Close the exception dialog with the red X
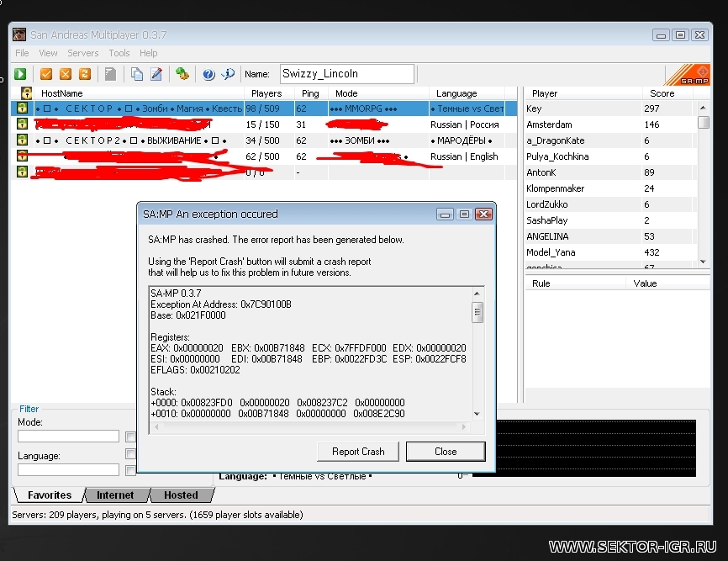Viewport: 728px width, 561px height. click(483, 214)
